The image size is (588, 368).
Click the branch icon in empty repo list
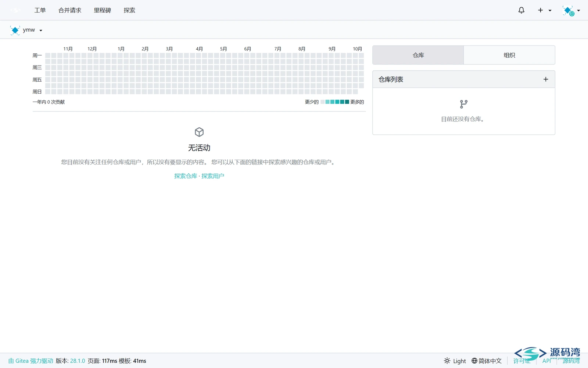[464, 104]
